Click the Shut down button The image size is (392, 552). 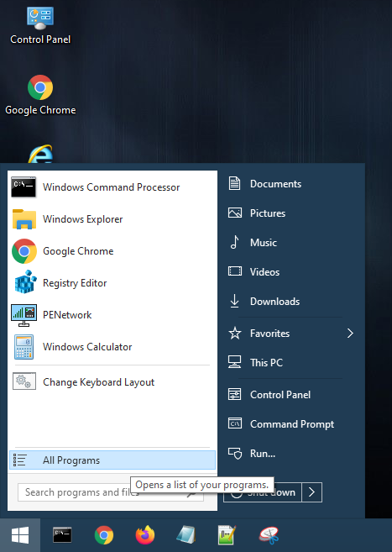click(x=263, y=492)
